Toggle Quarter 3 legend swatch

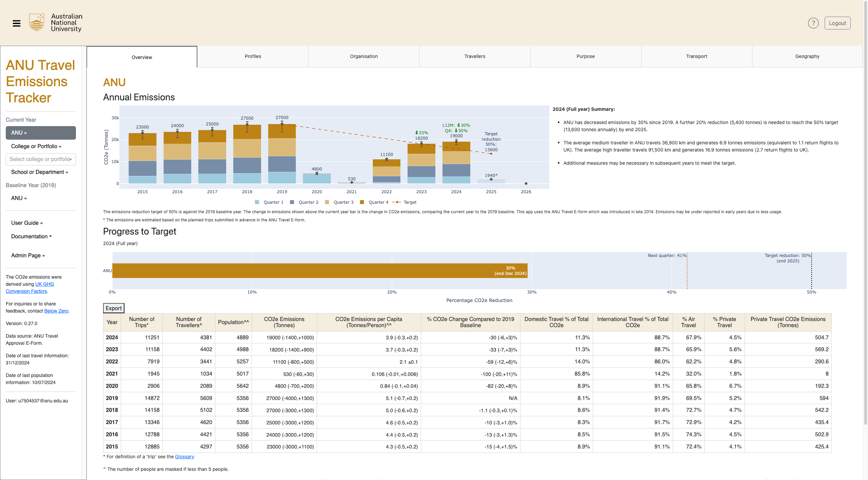tap(327, 202)
